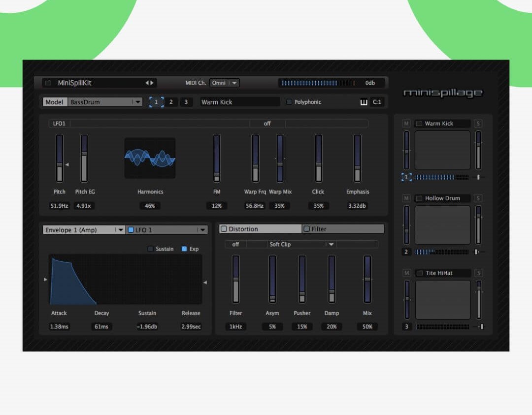Disable the Exp envelope checkbox
The height and width of the screenshot is (415, 532).
click(184, 249)
